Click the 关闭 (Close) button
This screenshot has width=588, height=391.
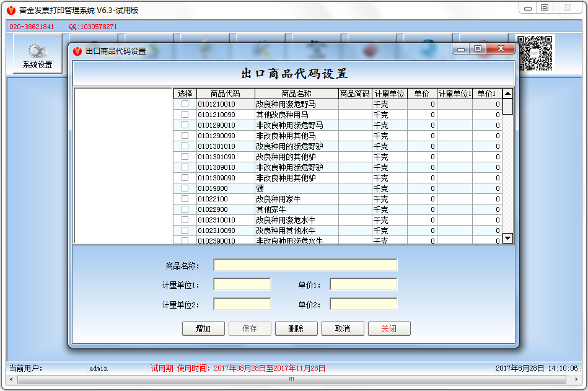[389, 328]
